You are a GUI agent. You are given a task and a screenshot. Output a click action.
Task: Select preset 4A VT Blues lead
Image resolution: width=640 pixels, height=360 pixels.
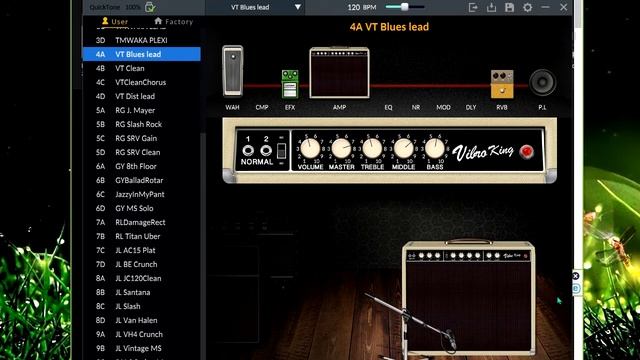142,54
